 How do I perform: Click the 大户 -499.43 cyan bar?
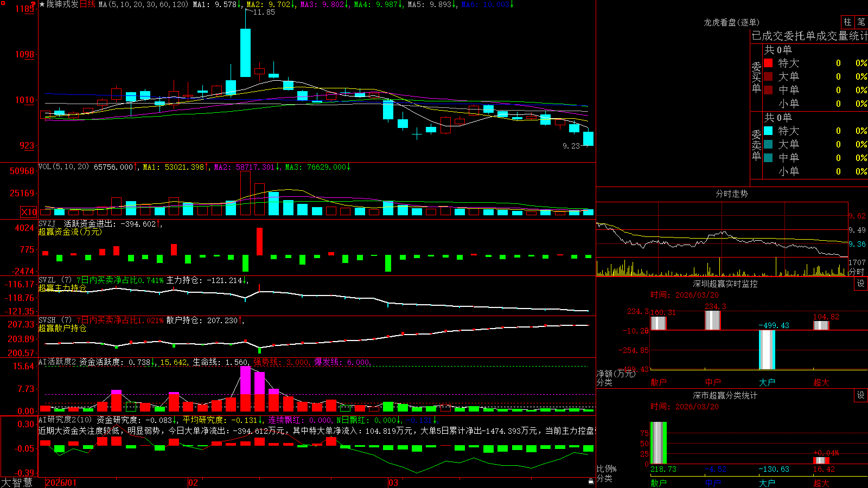[767, 350]
